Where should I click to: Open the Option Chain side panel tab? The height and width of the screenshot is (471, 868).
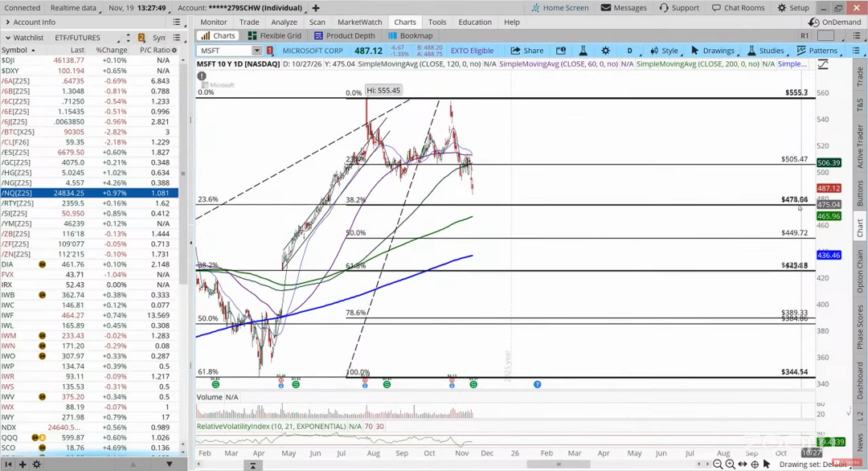pyautogui.click(x=860, y=271)
